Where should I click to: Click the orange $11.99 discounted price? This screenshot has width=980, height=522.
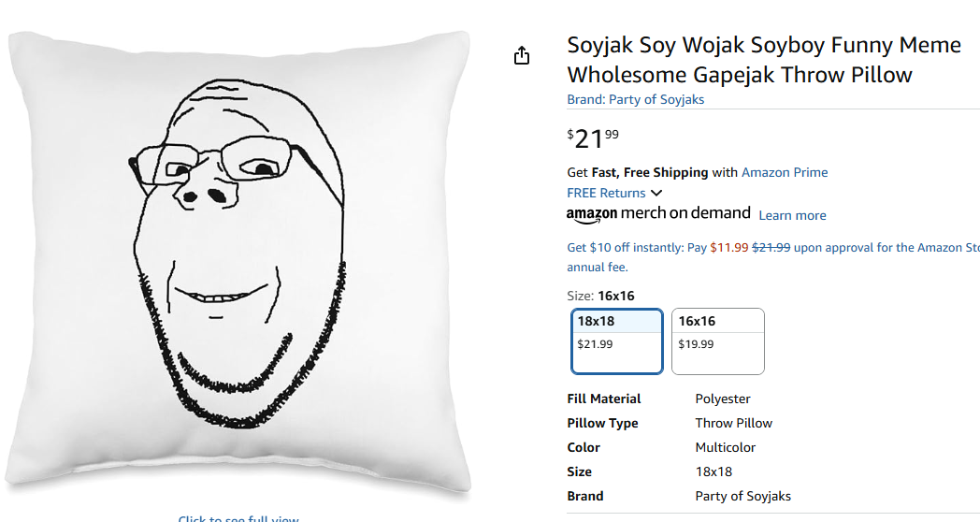coord(729,248)
